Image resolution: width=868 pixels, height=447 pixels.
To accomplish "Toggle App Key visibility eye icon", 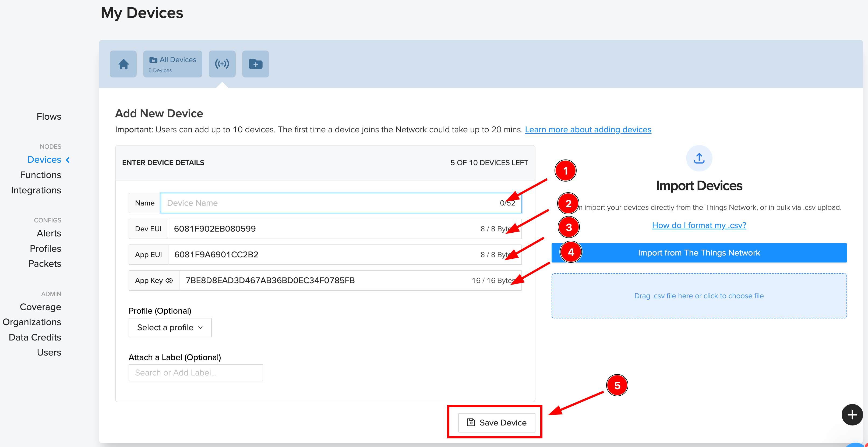I will [170, 280].
